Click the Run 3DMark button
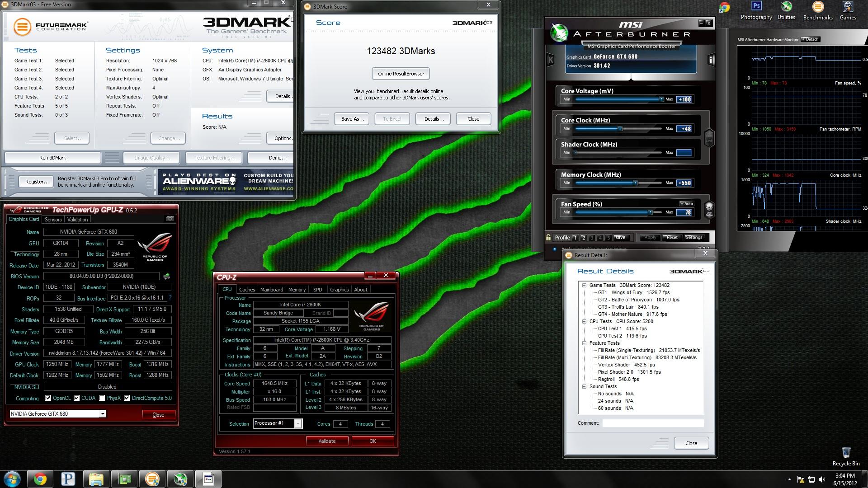The height and width of the screenshot is (488, 868). 52,158
